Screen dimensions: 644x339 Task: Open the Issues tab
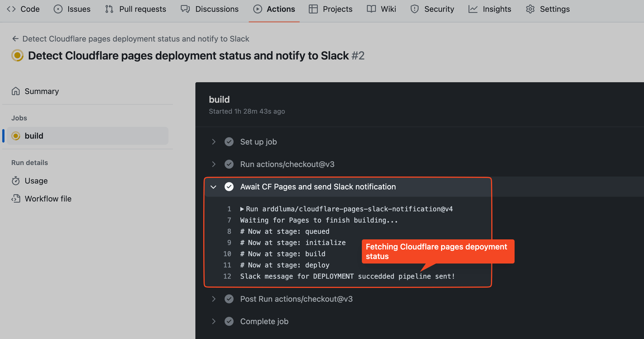click(72, 9)
